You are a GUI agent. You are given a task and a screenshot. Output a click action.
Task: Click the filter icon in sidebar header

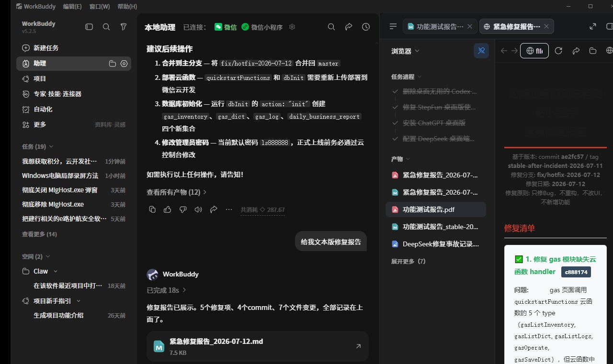coord(124,27)
